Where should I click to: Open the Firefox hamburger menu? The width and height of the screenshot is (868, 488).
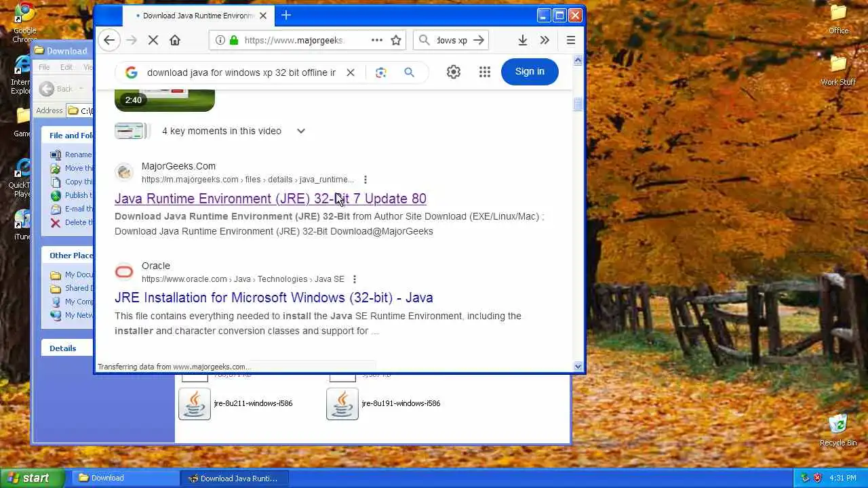pos(571,40)
